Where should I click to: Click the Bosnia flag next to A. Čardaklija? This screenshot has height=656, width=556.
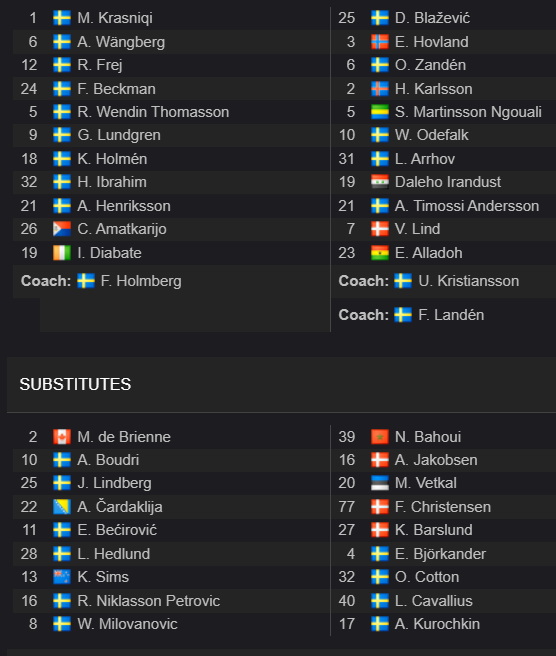(x=62, y=507)
